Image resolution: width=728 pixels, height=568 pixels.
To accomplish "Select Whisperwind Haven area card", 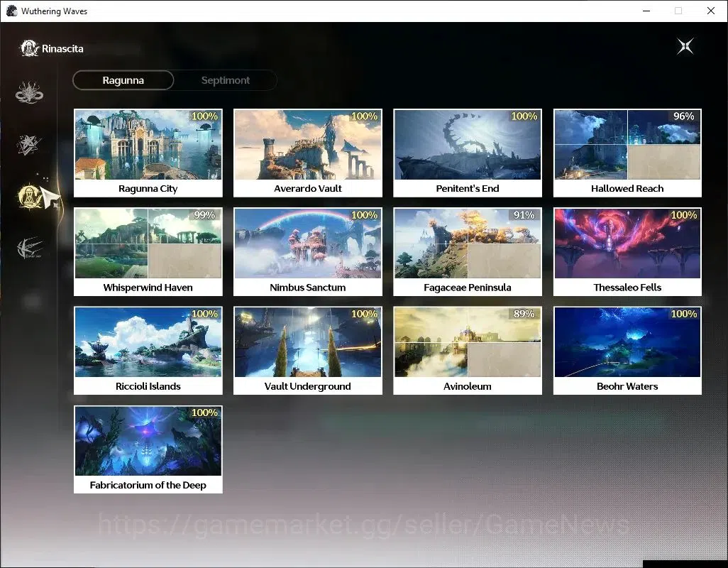I will click(x=148, y=252).
